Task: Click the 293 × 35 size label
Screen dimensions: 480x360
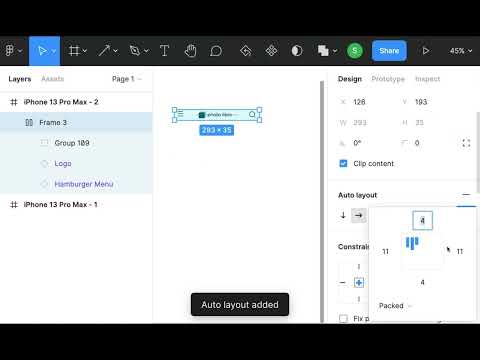Action: 217,130
